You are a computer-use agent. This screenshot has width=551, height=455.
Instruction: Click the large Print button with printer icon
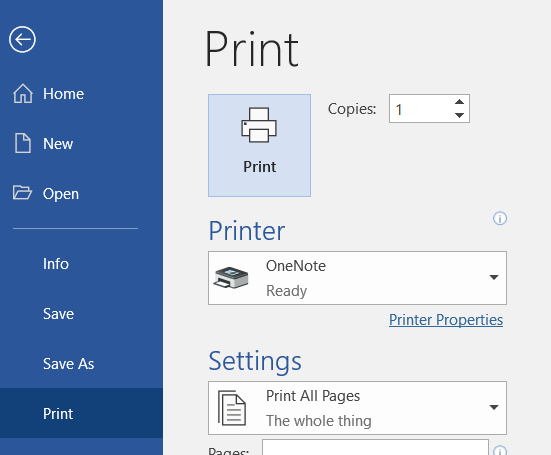259,145
